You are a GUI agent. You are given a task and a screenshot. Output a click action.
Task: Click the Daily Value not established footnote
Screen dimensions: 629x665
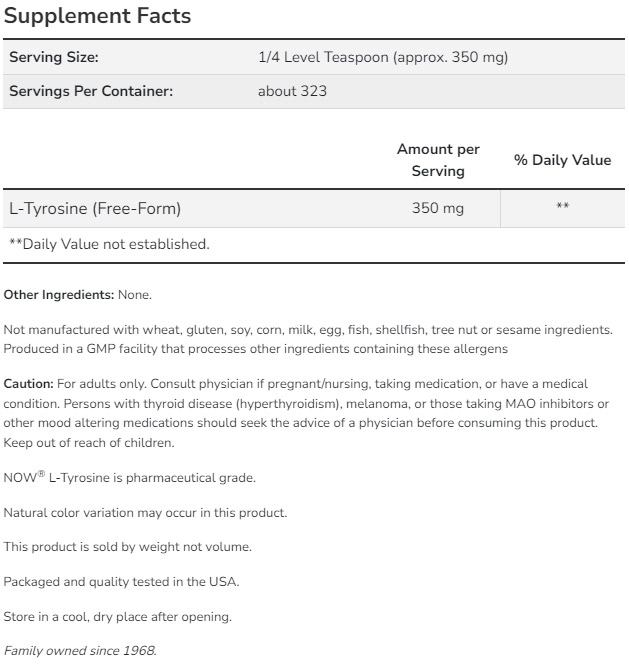coord(109,244)
